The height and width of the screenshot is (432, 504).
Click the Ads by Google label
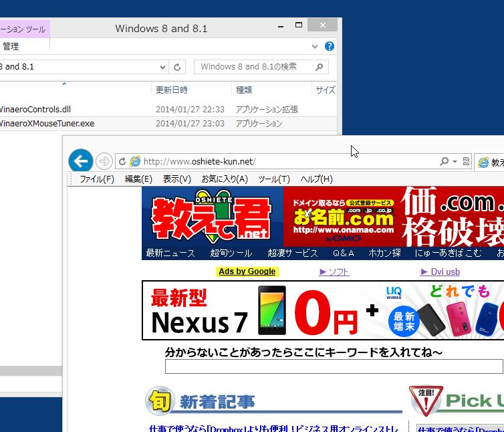(x=247, y=272)
